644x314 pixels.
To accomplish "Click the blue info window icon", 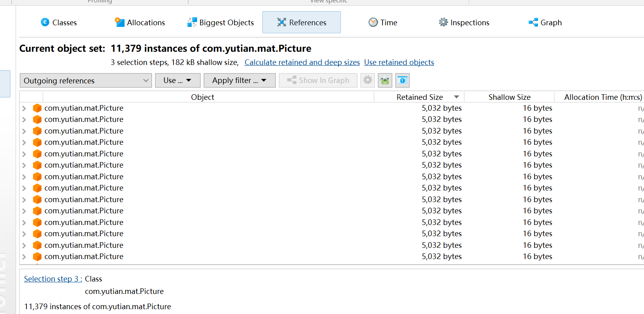I will 402,81.
